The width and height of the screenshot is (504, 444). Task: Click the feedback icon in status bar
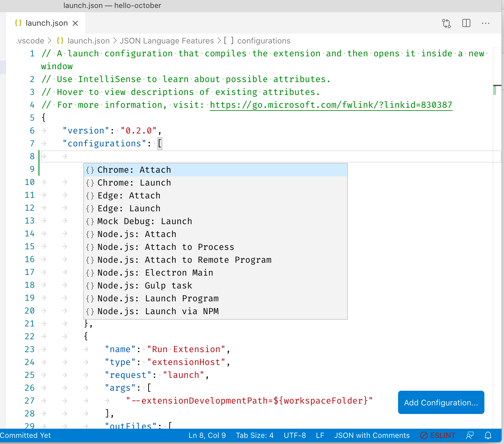tap(470, 435)
